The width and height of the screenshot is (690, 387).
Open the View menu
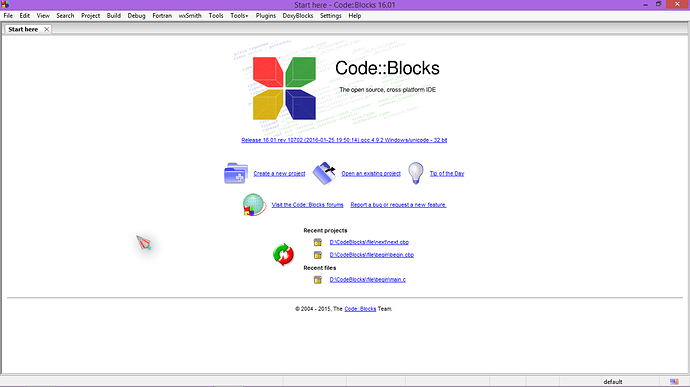tap(43, 15)
